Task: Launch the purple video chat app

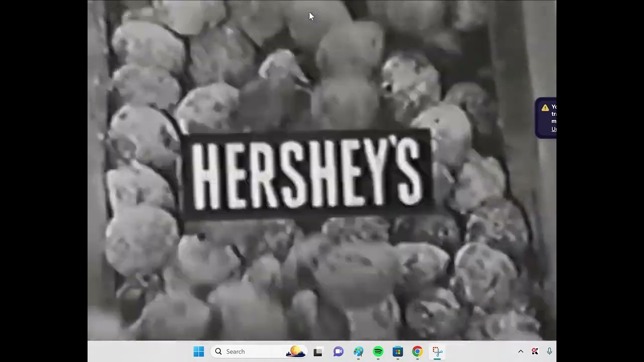Action: tap(338, 351)
